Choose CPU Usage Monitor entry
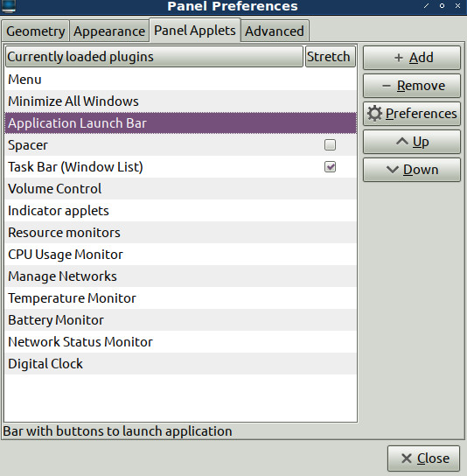The height and width of the screenshot is (476, 467). (x=180, y=255)
